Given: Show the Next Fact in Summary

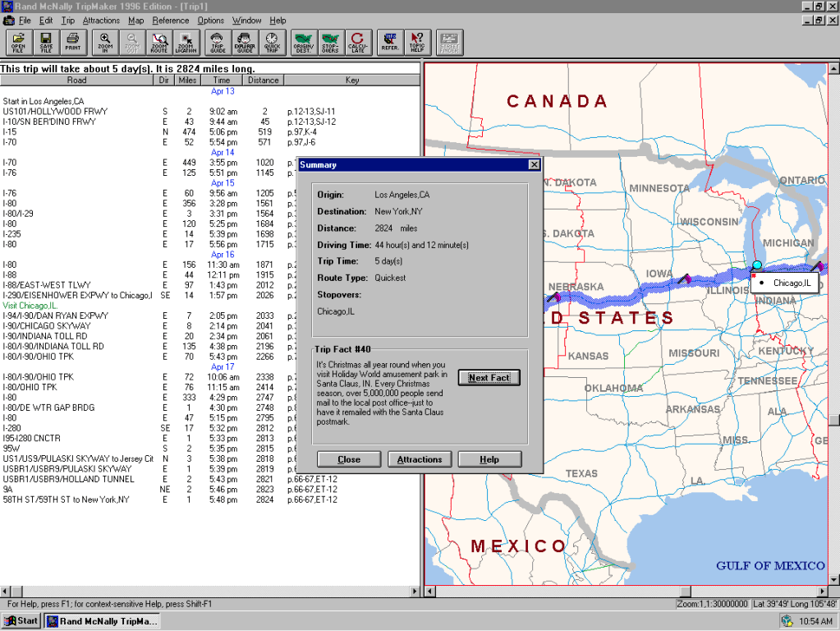Looking at the screenshot, I should (489, 378).
